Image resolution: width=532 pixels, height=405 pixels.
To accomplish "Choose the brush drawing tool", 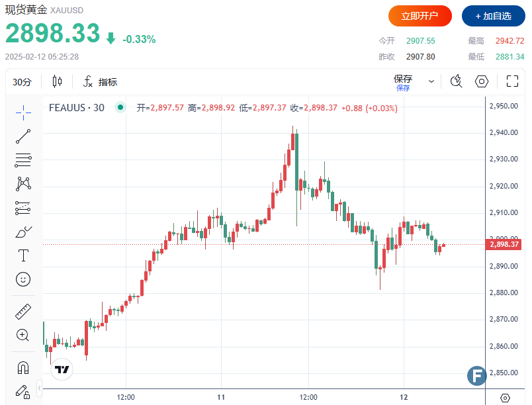I will 23,232.
